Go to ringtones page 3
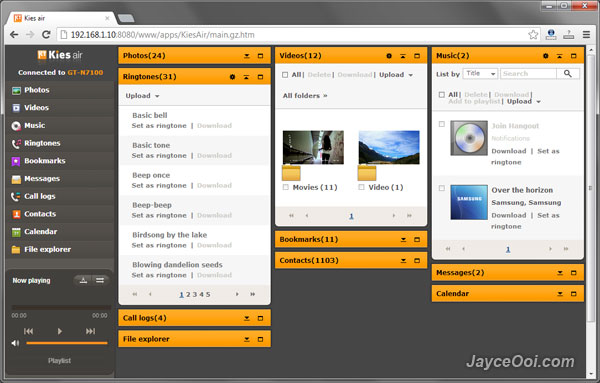Viewport: 600px width, 383px height. 194,295
